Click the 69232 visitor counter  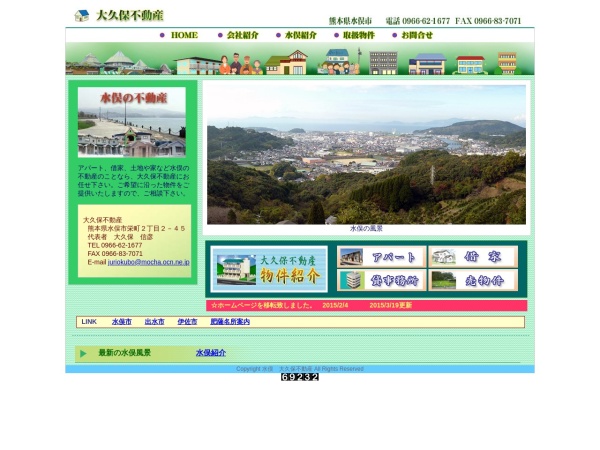click(x=300, y=377)
